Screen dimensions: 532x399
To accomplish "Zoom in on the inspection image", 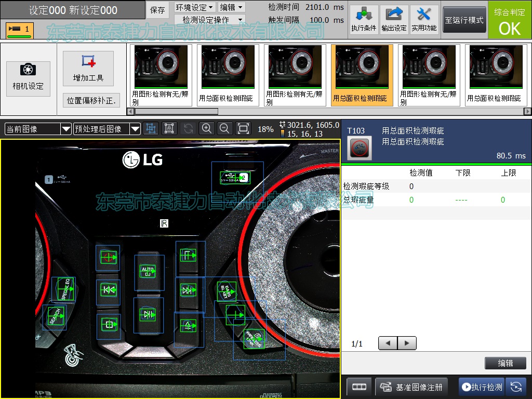I will (206, 129).
